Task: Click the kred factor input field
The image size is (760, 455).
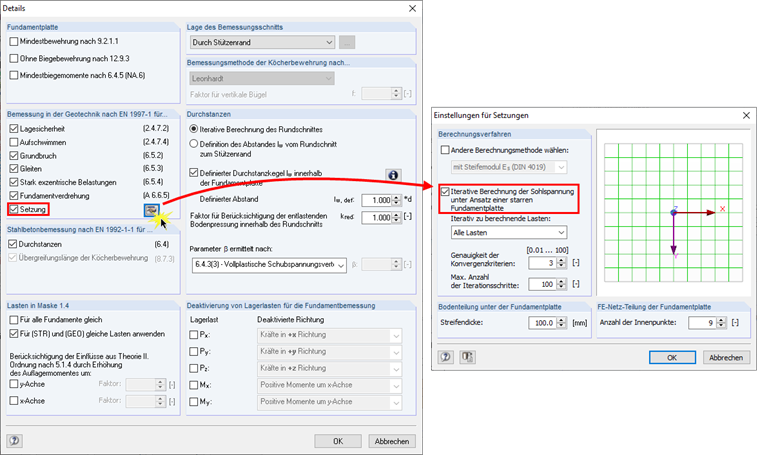Action: point(377,218)
